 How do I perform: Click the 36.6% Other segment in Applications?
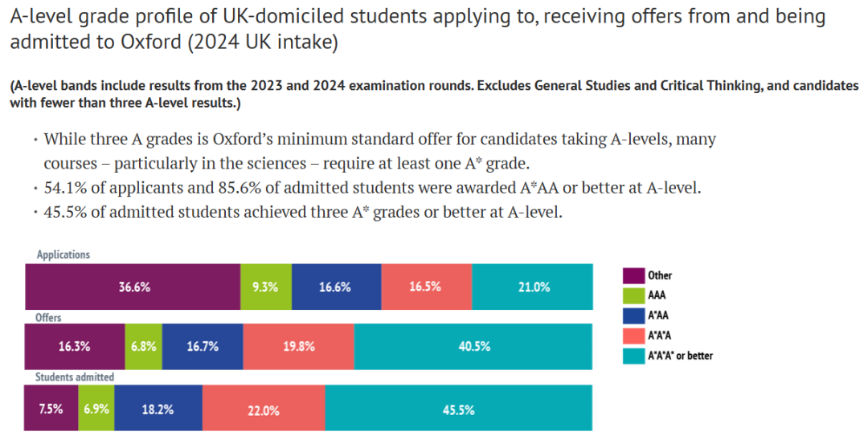(133, 287)
